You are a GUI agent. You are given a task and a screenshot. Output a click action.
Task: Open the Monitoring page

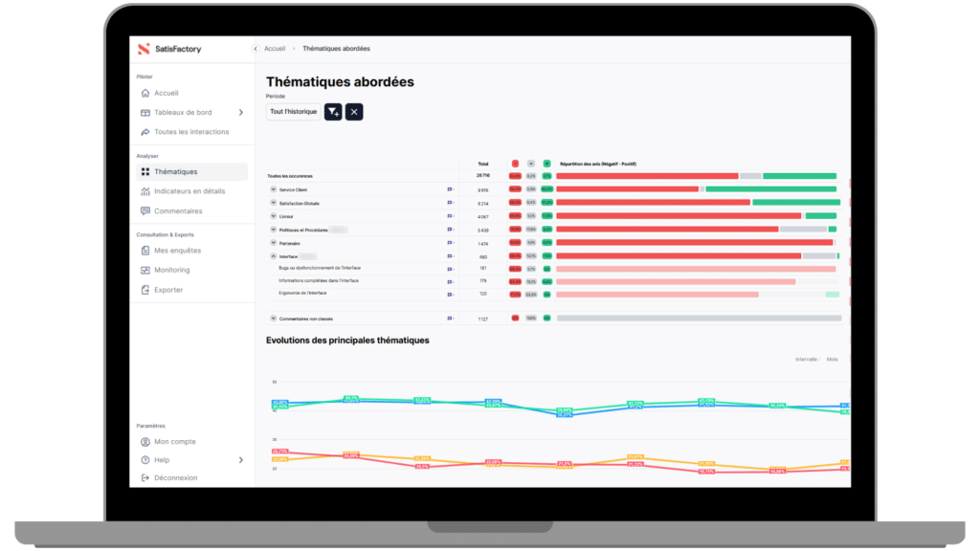pyautogui.click(x=175, y=269)
